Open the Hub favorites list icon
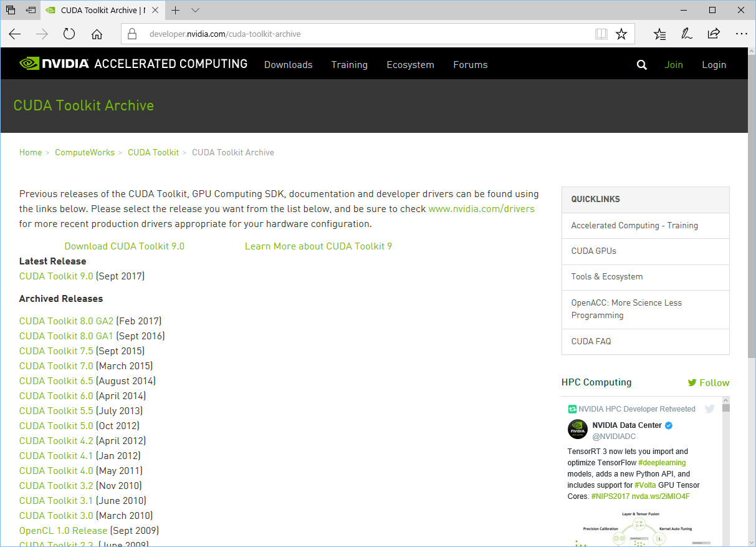This screenshot has width=756, height=547. coord(660,34)
